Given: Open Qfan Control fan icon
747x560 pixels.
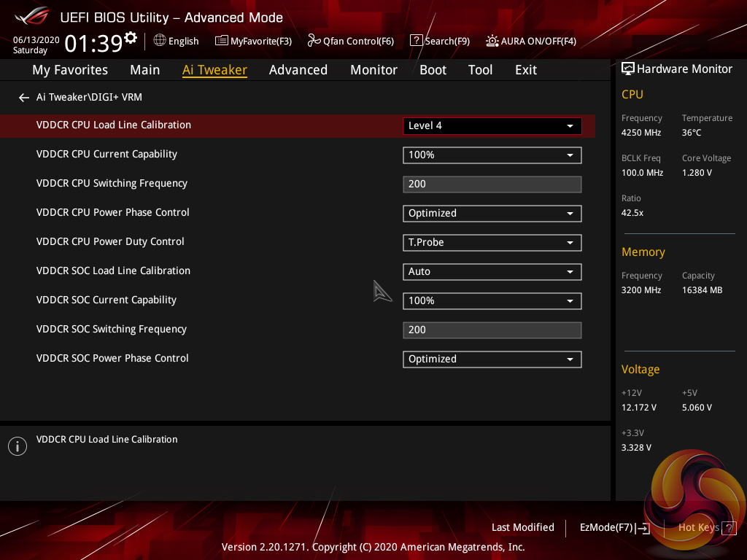Looking at the screenshot, I should tap(314, 41).
